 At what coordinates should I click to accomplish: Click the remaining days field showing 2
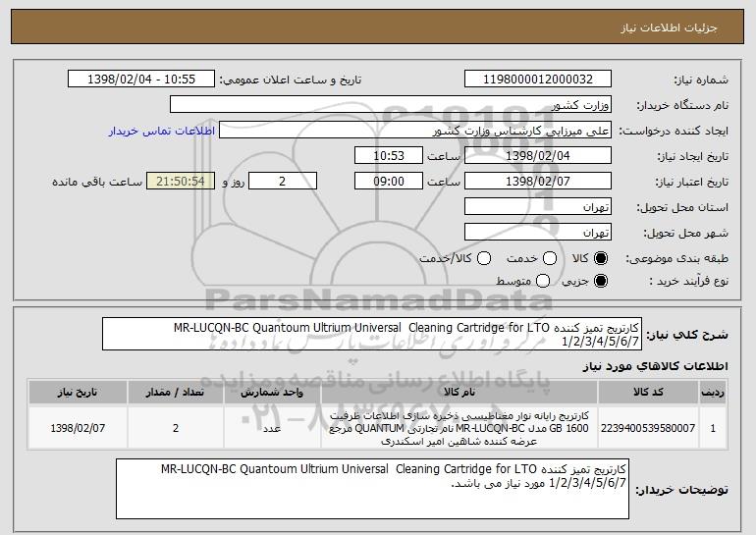point(283,182)
